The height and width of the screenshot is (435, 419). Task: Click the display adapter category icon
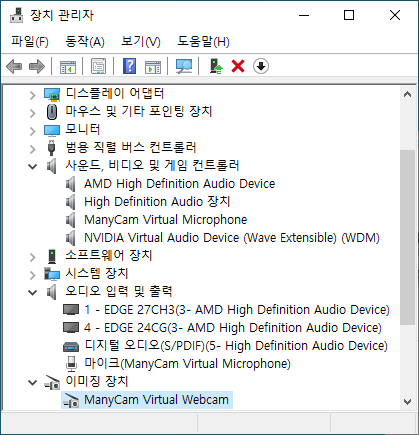(52, 94)
